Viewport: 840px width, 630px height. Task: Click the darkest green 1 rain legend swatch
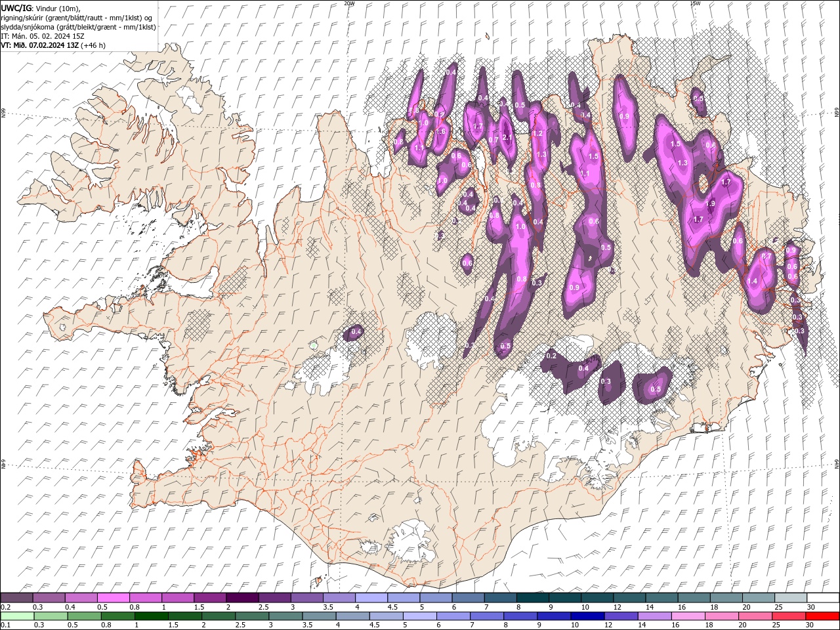pyautogui.click(x=151, y=616)
